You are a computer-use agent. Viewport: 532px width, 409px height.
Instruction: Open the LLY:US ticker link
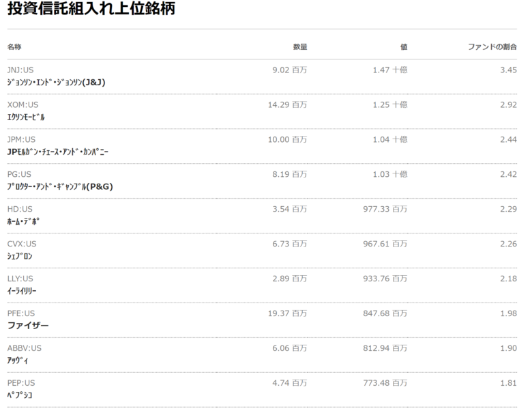pyautogui.click(x=20, y=279)
